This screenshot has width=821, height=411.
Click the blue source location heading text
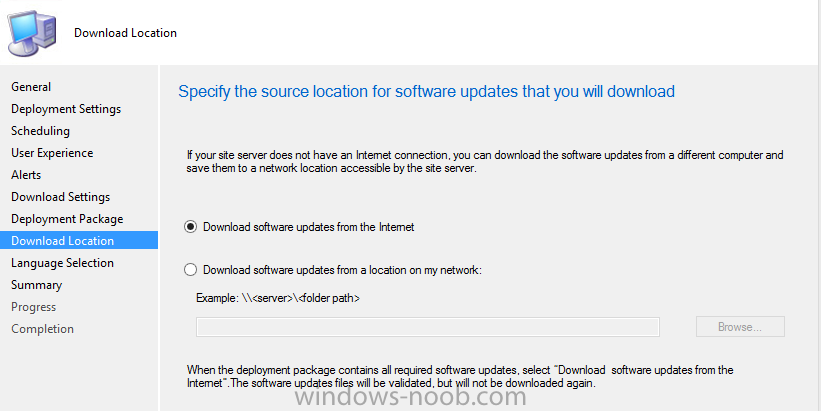(x=426, y=92)
